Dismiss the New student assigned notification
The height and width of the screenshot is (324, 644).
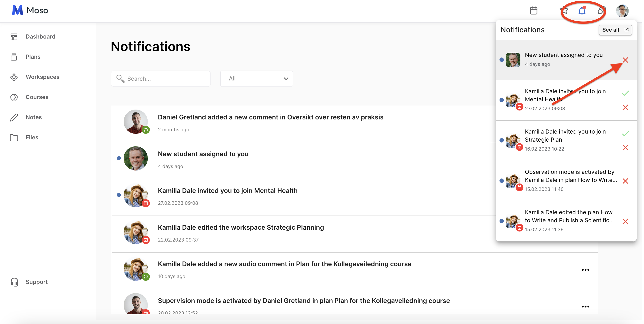(x=625, y=60)
